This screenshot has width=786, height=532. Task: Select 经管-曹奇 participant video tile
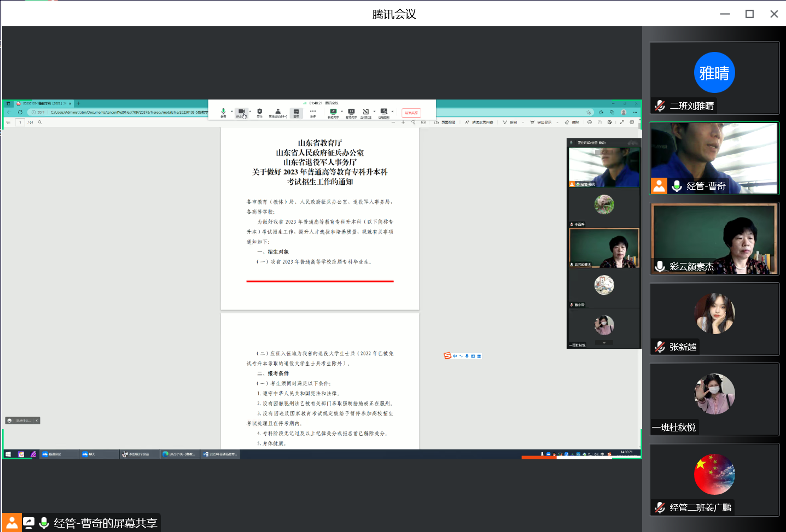714,158
